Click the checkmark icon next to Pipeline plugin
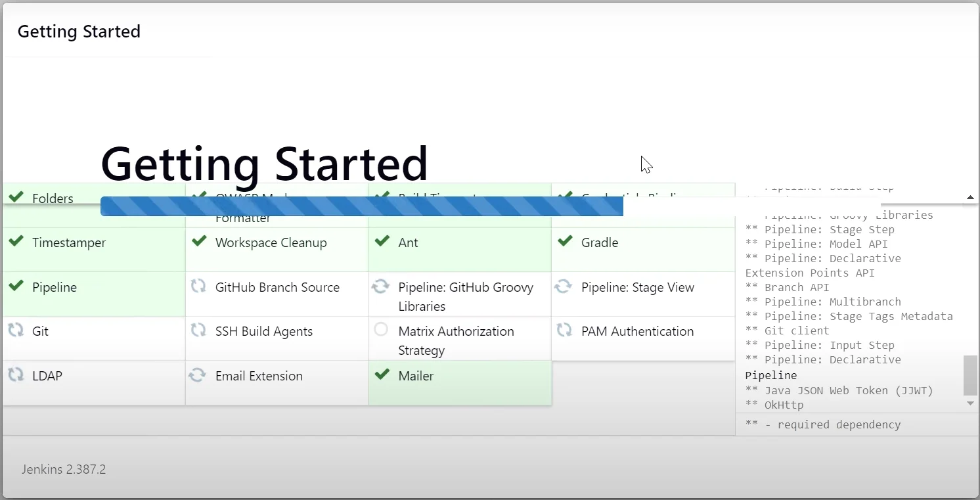Viewport: 980px width, 500px height. [x=16, y=286]
